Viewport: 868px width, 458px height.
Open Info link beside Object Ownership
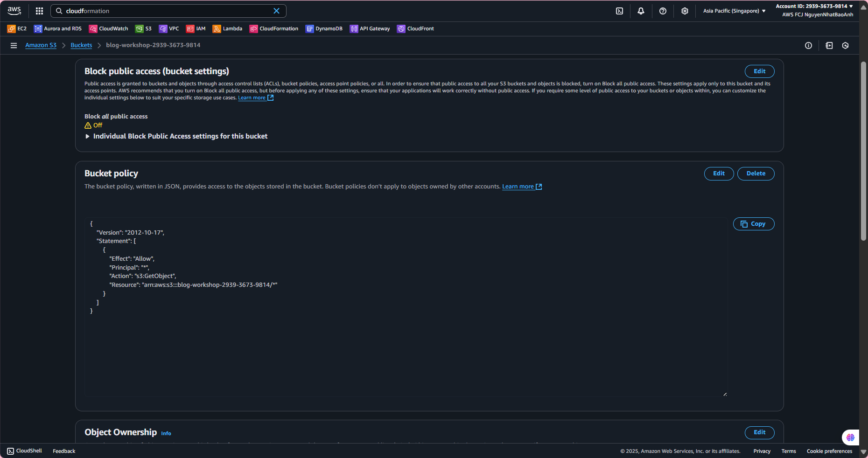point(166,433)
